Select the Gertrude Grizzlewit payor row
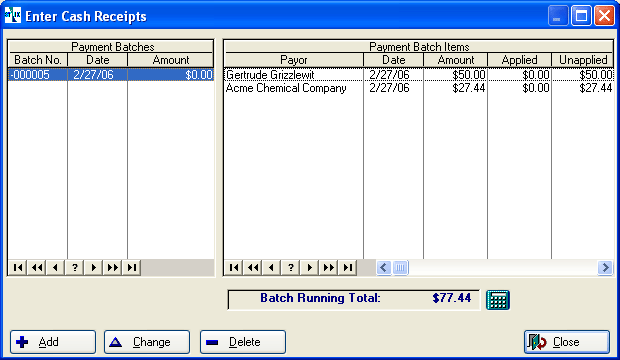620x360 pixels. coord(419,75)
